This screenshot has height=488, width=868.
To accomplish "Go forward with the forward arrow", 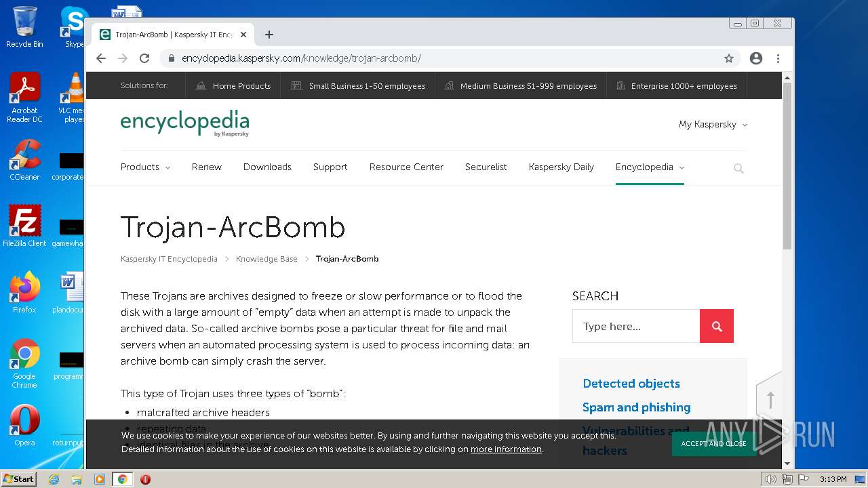I will click(x=123, y=58).
